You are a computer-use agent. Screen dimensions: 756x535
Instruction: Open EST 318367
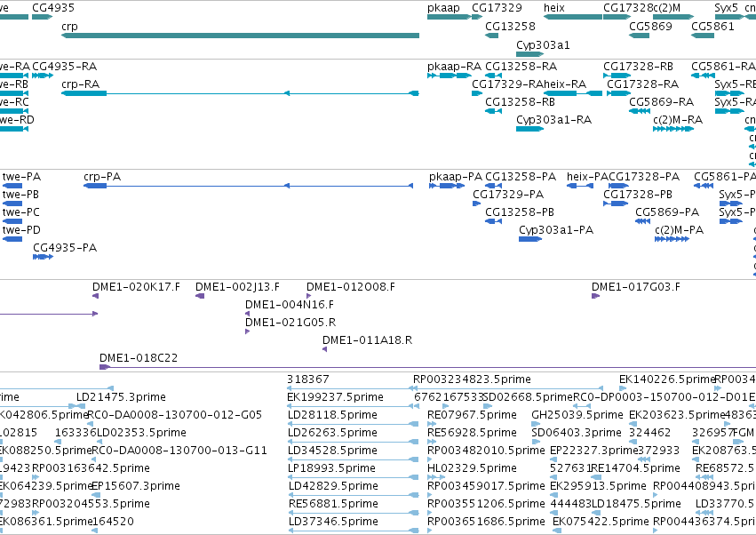click(350, 388)
